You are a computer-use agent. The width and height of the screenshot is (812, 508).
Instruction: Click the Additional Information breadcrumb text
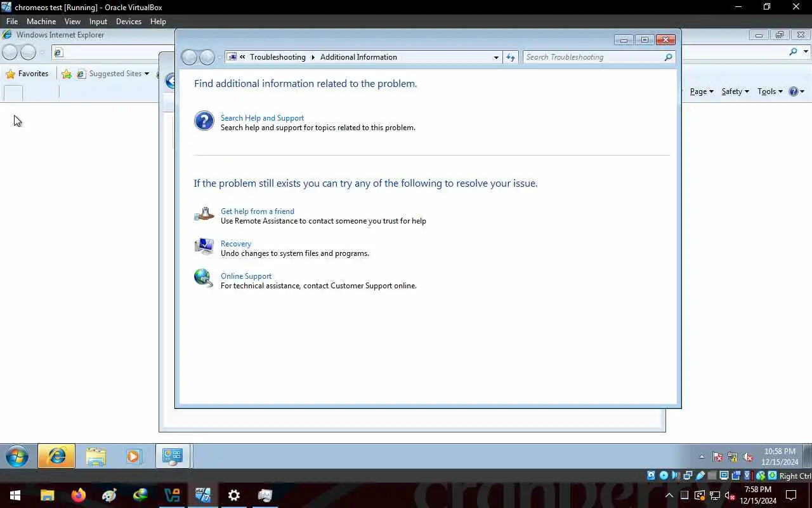(x=358, y=57)
